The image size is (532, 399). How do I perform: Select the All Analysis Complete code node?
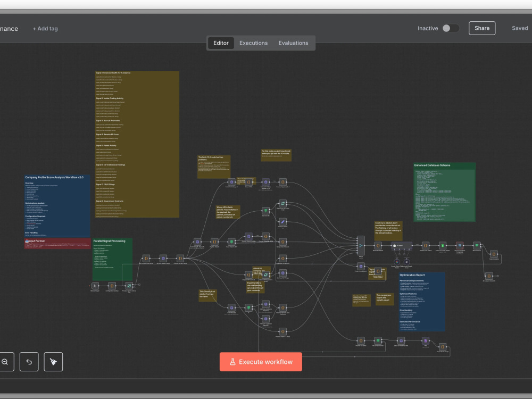point(489,276)
